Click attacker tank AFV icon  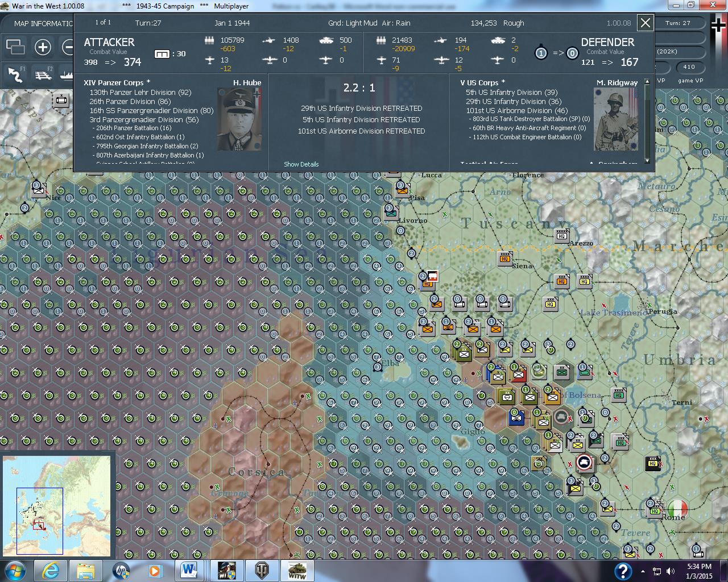pos(326,40)
